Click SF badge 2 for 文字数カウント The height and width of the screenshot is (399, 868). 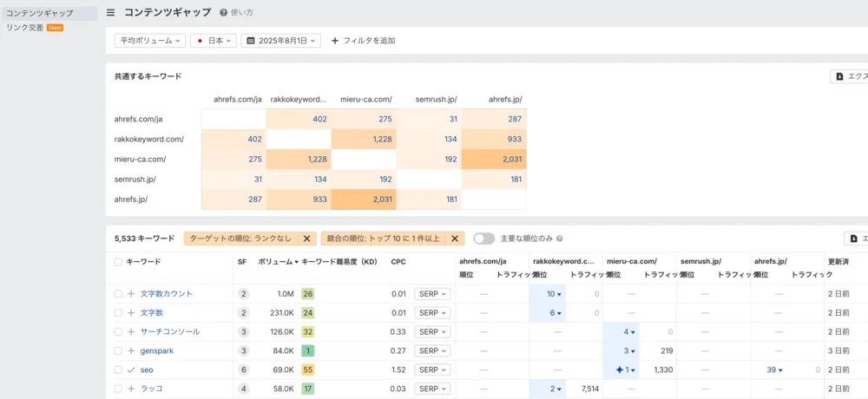(x=244, y=294)
